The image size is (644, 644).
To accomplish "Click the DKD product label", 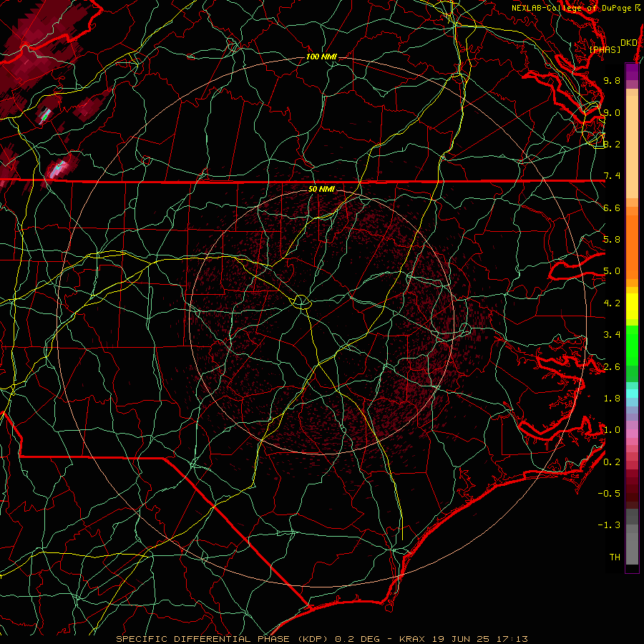I will pyautogui.click(x=629, y=43).
